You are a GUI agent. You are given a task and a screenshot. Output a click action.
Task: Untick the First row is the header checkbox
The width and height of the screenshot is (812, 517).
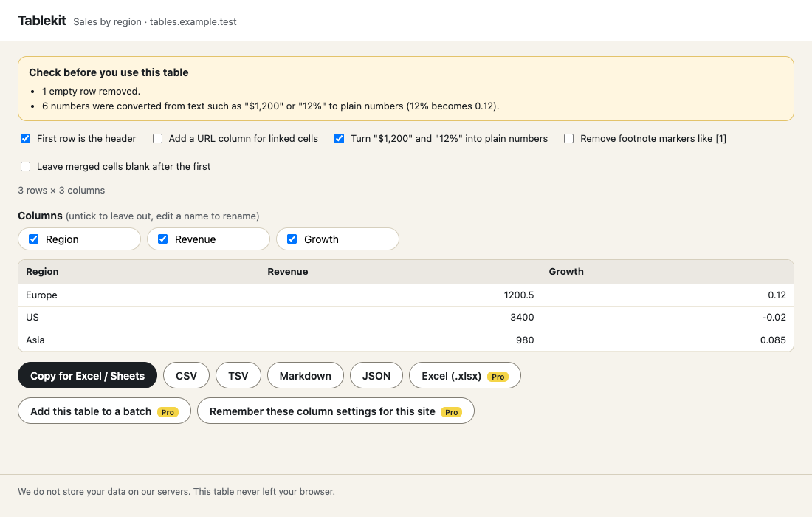(x=25, y=138)
